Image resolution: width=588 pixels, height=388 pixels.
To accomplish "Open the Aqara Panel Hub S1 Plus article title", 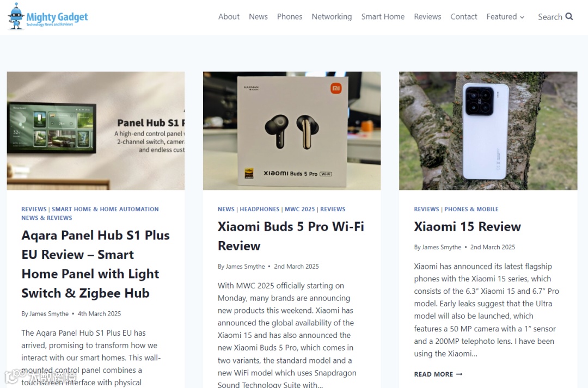I will pyautogui.click(x=96, y=264).
